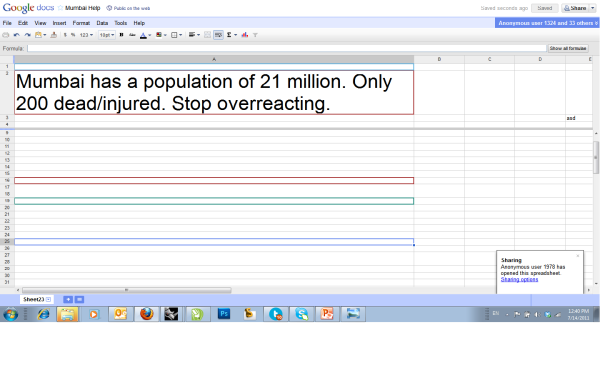Click the cell background color icon

click(159, 35)
